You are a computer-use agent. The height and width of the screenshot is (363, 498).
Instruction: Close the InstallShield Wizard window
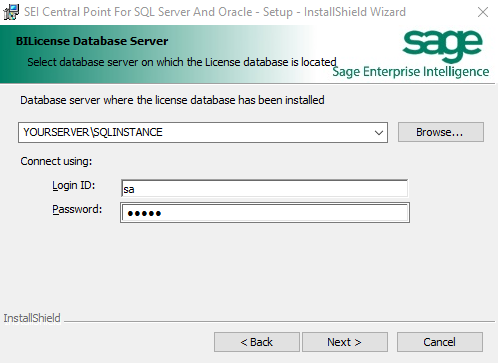point(483,12)
